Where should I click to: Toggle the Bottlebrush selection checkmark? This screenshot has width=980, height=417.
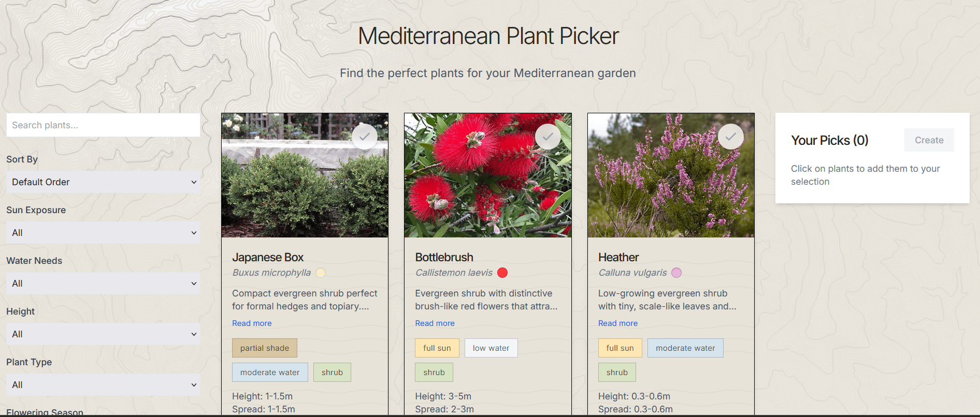coord(548,137)
